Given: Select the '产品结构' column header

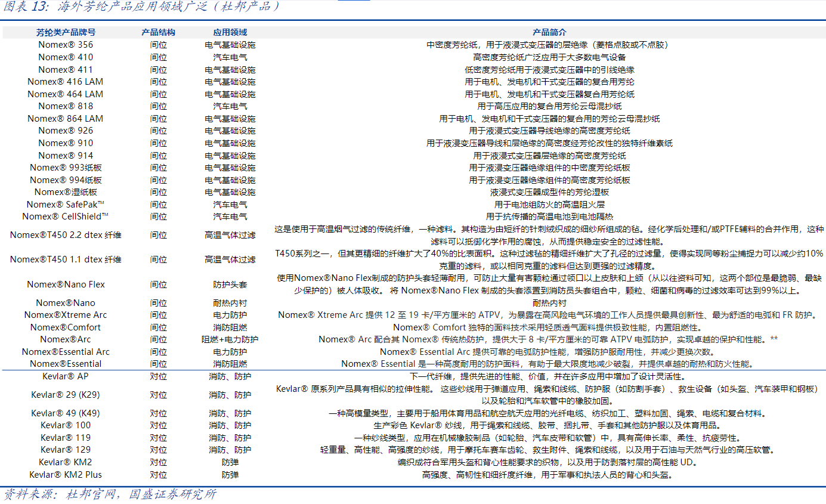Looking at the screenshot, I should point(158,32).
